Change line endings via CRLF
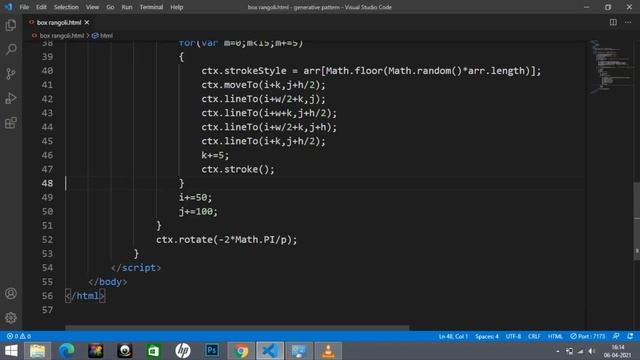The width and height of the screenshot is (640, 360). (534, 336)
